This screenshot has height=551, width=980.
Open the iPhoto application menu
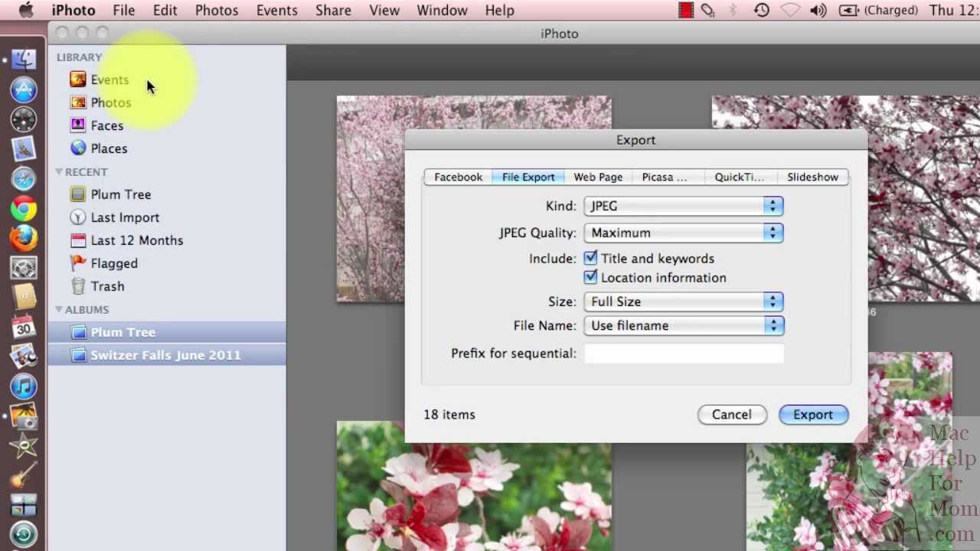pos(73,10)
